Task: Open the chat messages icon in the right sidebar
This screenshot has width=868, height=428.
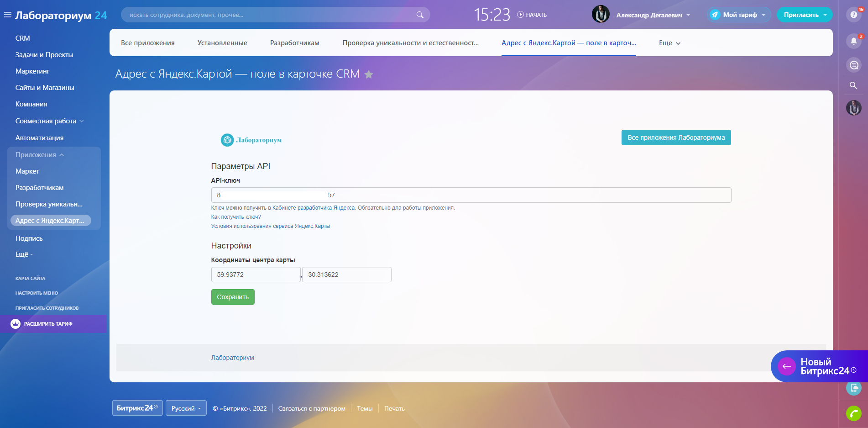Action: click(x=854, y=65)
